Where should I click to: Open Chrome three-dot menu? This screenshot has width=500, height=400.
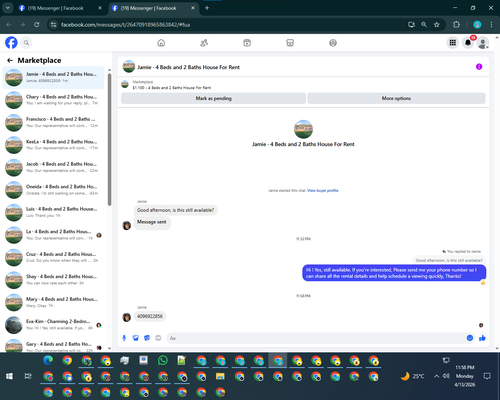pyautogui.click(x=491, y=24)
